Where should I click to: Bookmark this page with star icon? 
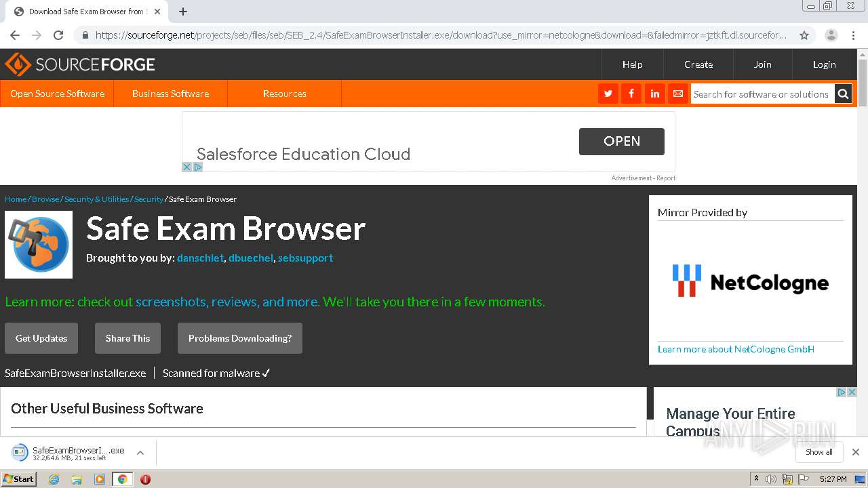[804, 35]
